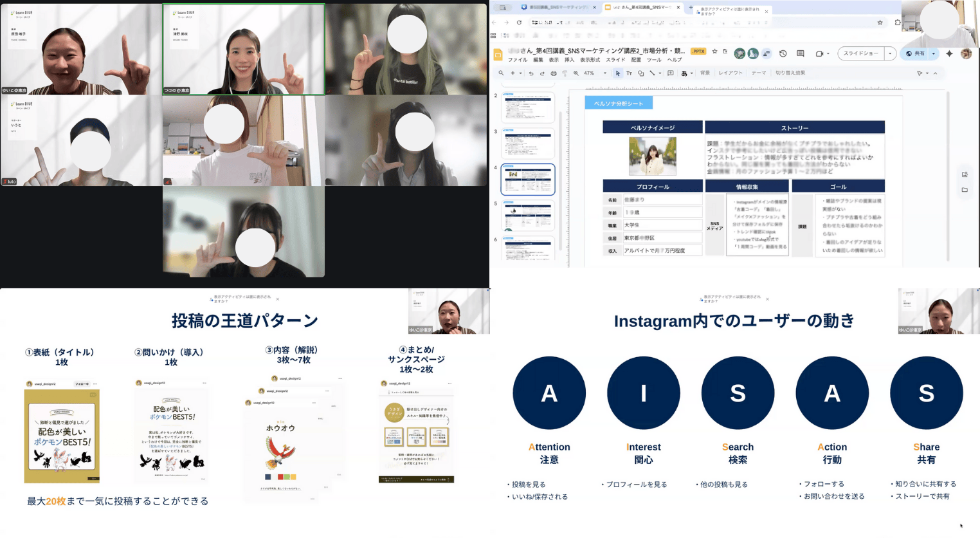Choose the arrow select cursor tool
This screenshot has height=538, width=980.
coord(617,73)
